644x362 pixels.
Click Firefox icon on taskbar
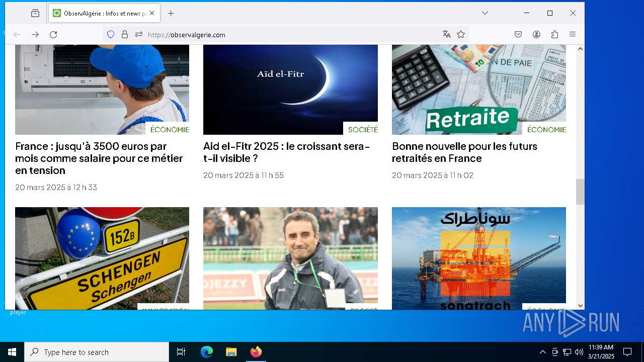[x=256, y=352]
